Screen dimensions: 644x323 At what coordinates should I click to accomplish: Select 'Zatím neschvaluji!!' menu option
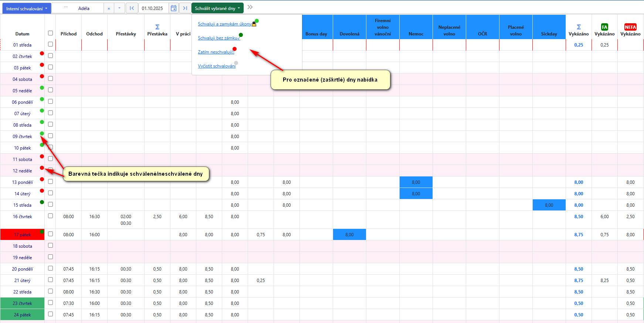tap(216, 52)
